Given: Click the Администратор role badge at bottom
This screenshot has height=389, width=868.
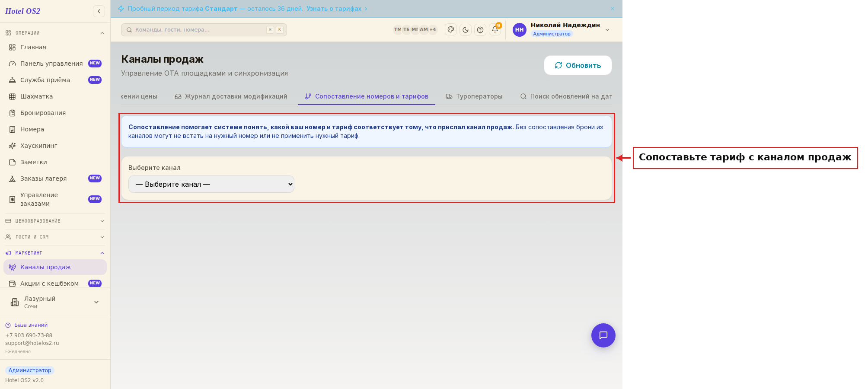Looking at the screenshot, I should point(30,370).
